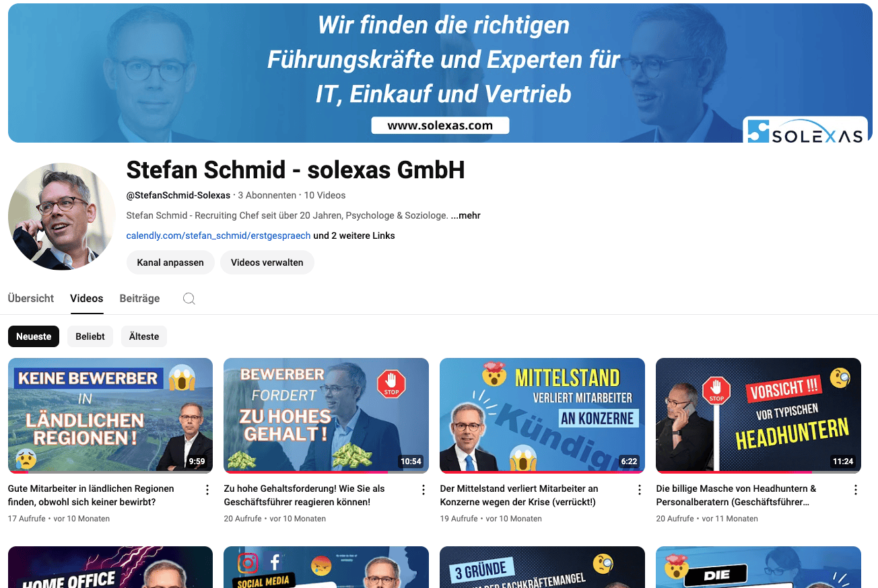
Task: Open three-dot menu for Gehaltsforderung video
Action: (424, 490)
